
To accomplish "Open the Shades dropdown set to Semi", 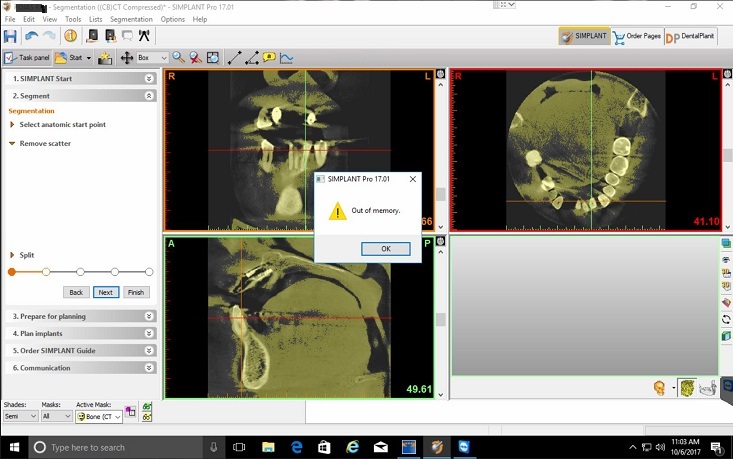I will [20, 416].
